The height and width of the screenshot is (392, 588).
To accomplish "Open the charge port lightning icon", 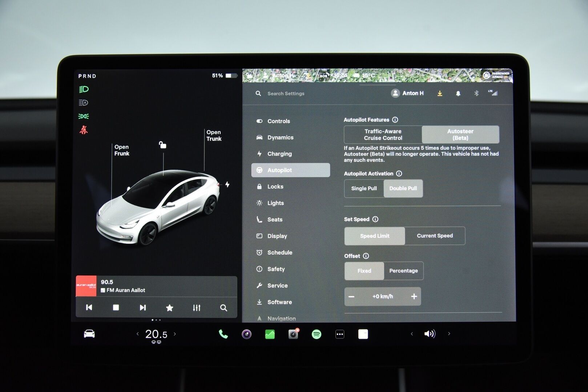I will pos(227,184).
